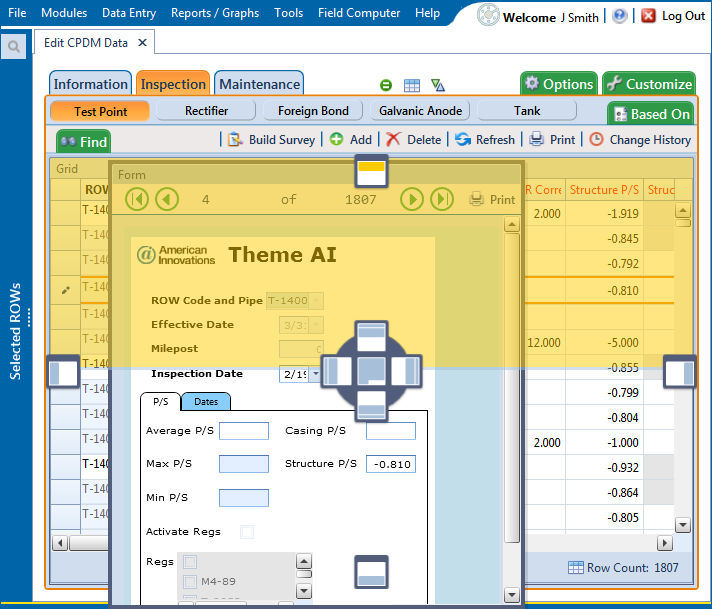
Task: Refresh the data grid
Action: (485, 139)
